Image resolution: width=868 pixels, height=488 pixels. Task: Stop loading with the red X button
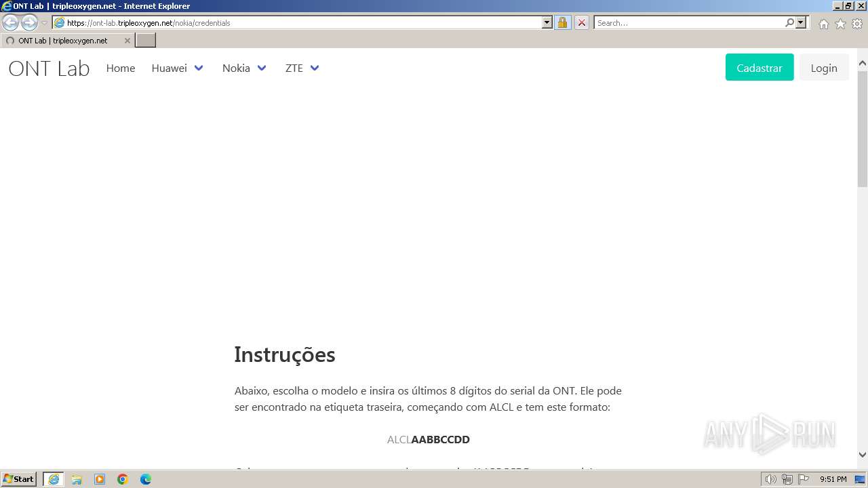[x=582, y=22]
